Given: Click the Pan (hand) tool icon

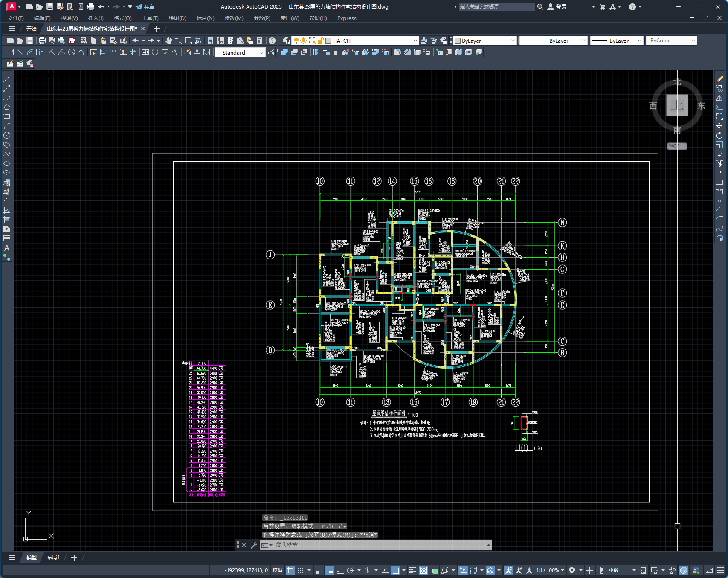Looking at the screenshot, I should point(169,41).
